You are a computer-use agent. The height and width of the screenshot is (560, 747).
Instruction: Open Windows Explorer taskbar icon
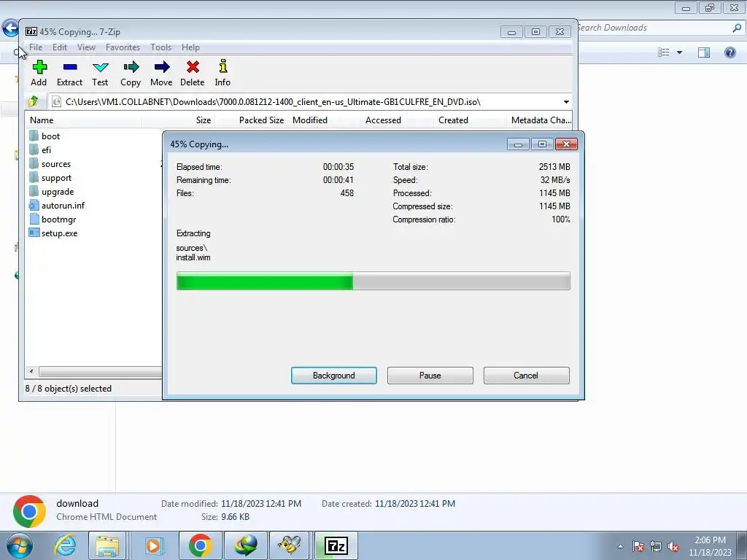(x=107, y=545)
